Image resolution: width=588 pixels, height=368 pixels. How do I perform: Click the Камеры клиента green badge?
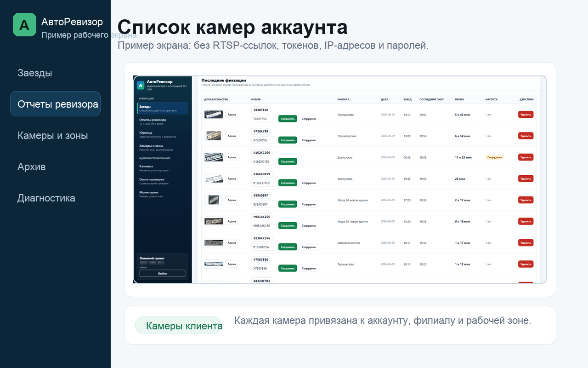point(179,325)
